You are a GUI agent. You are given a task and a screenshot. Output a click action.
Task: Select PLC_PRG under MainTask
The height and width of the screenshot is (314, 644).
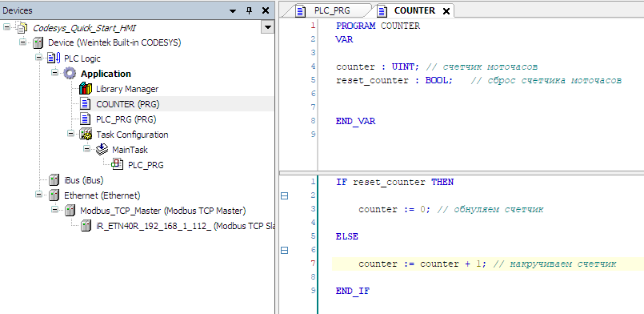[146, 165]
